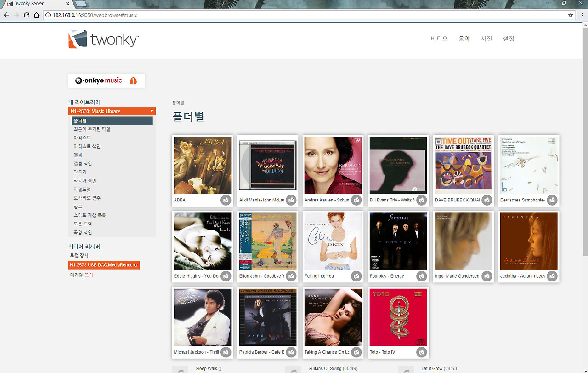Screen dimensions: 588x373
Task: Bookmark this page with the star icon
Action: [571, 15]
